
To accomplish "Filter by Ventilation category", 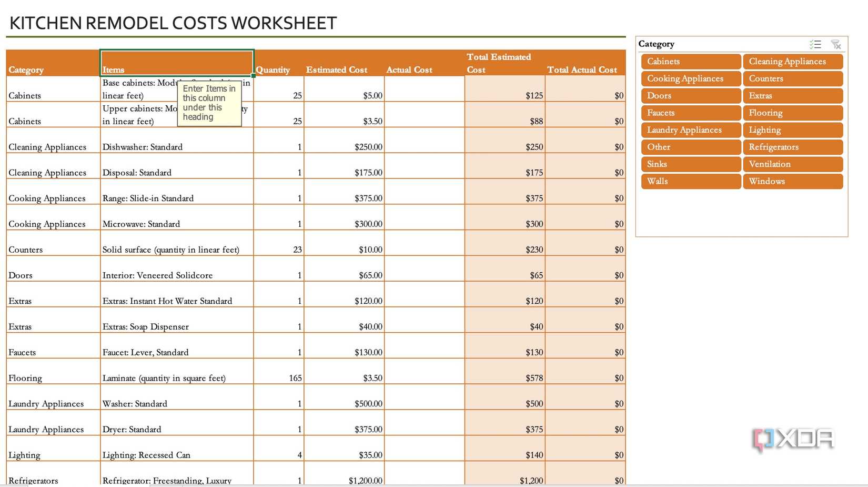I will 793,164.
